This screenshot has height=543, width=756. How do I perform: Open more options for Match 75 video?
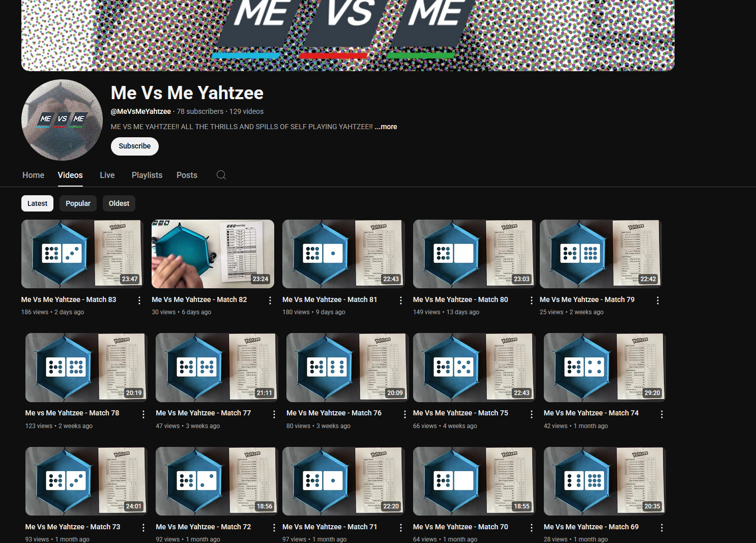(x=532, y=414)
